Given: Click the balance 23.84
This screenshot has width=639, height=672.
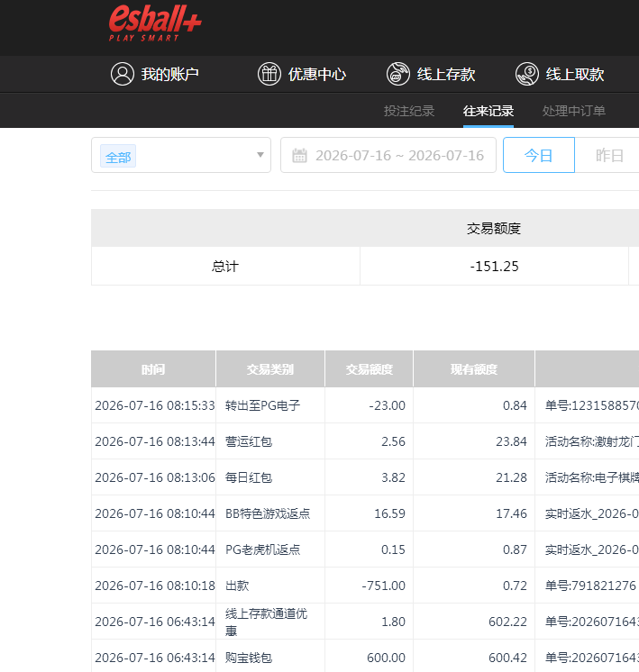Looking at the screenshot, I should click(x=511, y=441).
